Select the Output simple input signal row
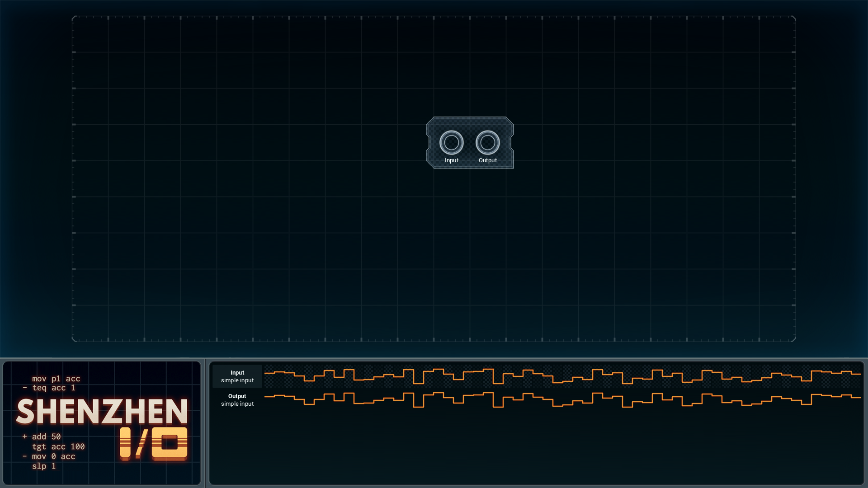The height and width of the screenshot is (488, 868). [537, 400]
